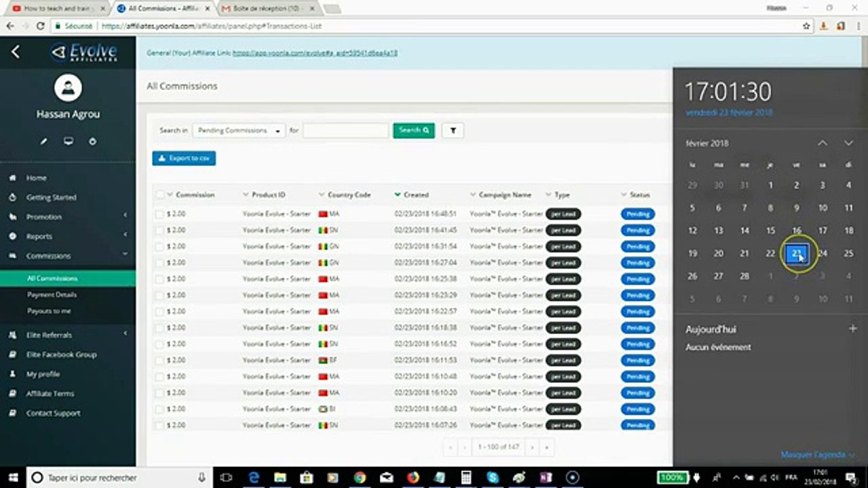The width and height of the screenshot is (868, 488).
Task: Check the row created at 16:31:54
Action: (x=159, y=246)
